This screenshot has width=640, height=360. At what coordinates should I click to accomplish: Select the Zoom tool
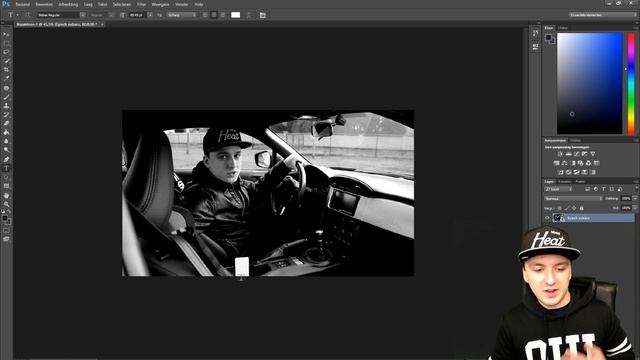(x=6, y=204)
